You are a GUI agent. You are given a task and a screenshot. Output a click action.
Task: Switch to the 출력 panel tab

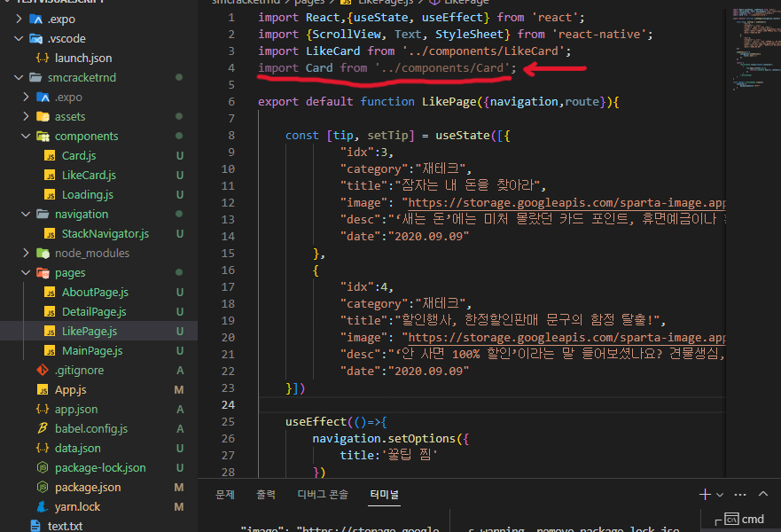265,494
